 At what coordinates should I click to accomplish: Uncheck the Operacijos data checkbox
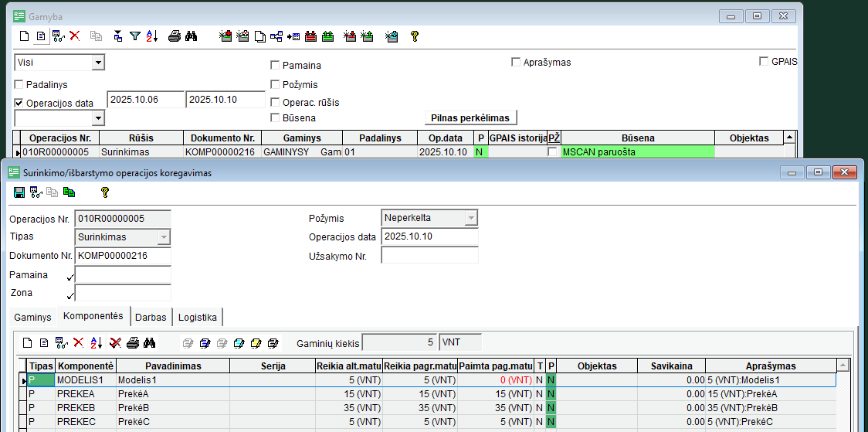coord(19,103)
